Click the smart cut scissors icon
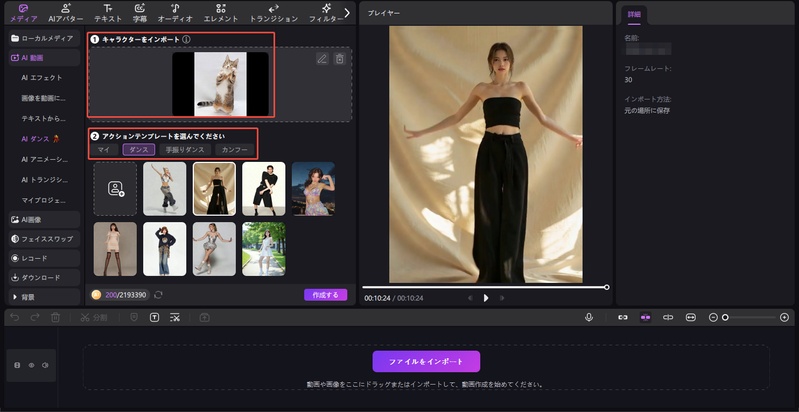The width and height of the screenshot is (799, 412). (x=175, y=317)
